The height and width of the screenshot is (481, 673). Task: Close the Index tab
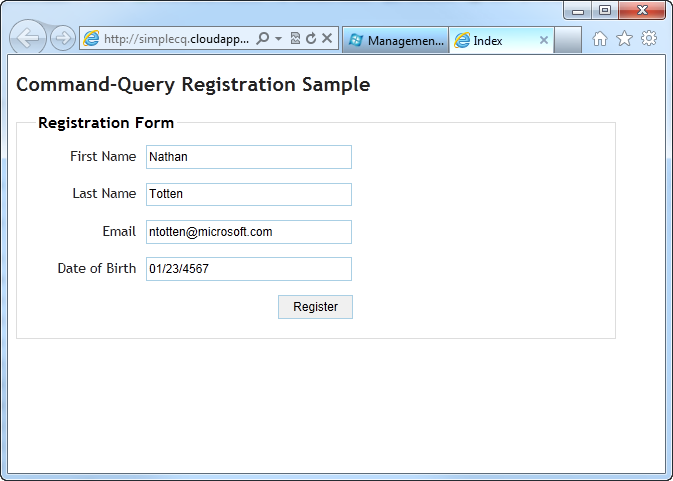[x=543, y=40]
